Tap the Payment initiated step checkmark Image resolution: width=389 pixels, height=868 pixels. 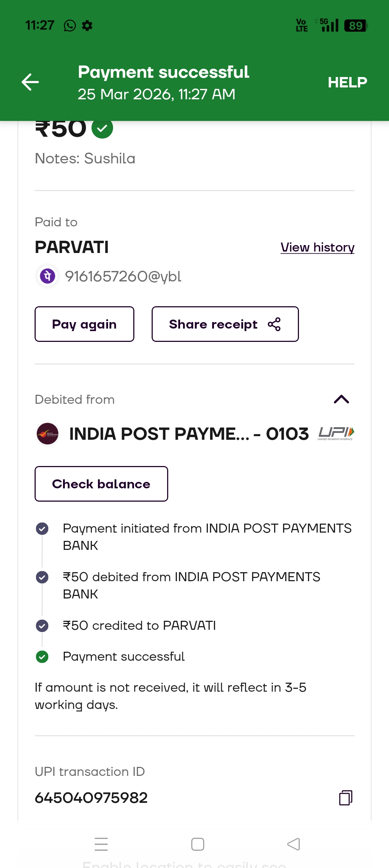42,529
